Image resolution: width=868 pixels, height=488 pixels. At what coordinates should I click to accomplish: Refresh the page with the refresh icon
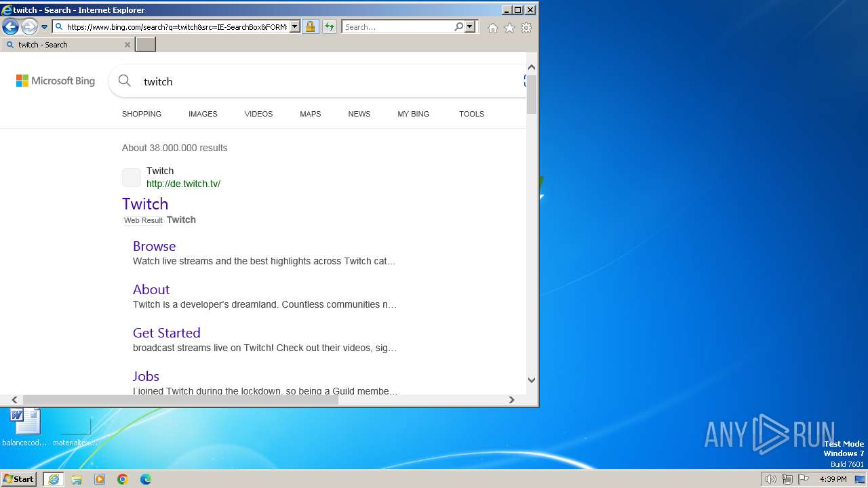point(330,27)
